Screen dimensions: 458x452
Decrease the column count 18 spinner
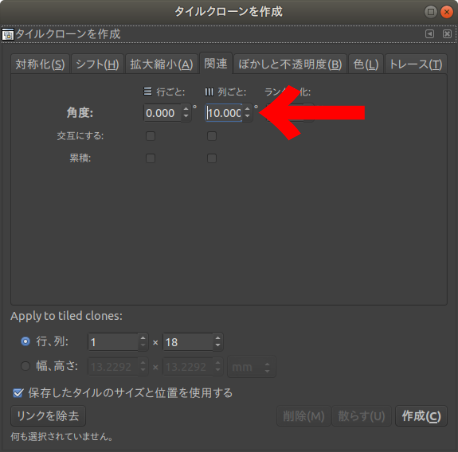(x=218, y=346)
